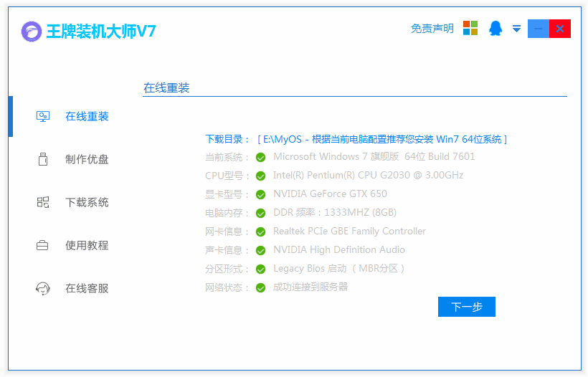Open 在线客服 online support
The image size is (588, 377).
(x=87, y=288)
